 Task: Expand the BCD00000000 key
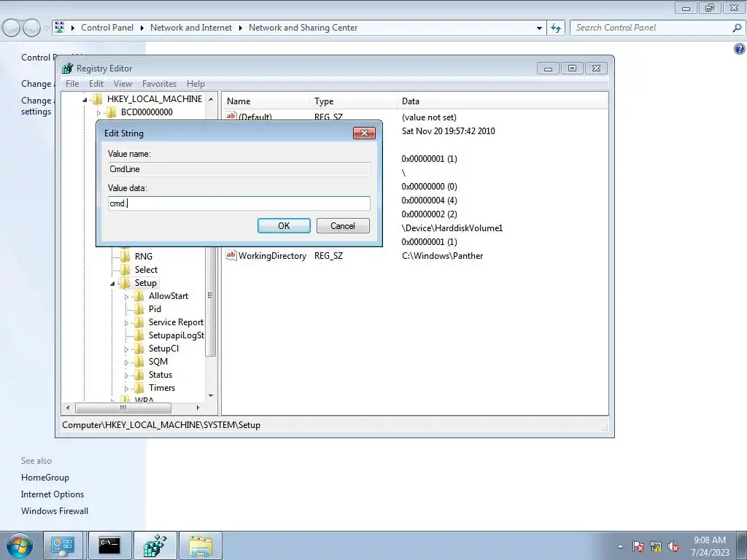click(98, 113)
